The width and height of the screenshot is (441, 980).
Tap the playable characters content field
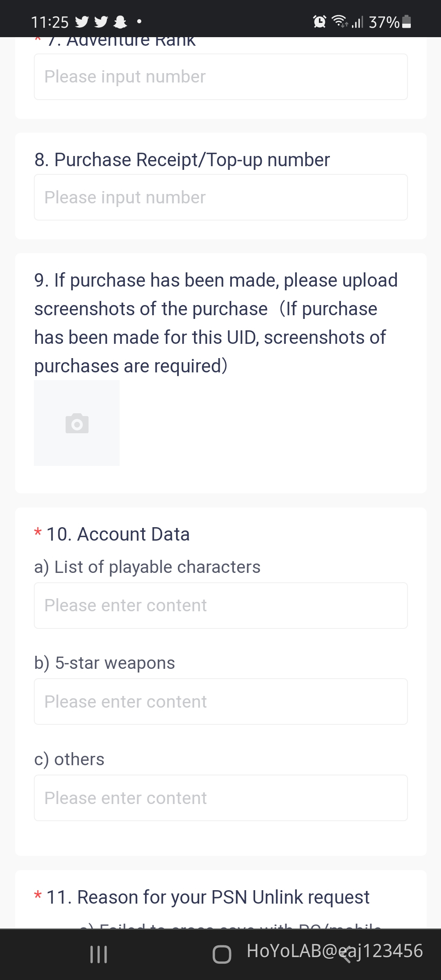click(x=220, y=605)
